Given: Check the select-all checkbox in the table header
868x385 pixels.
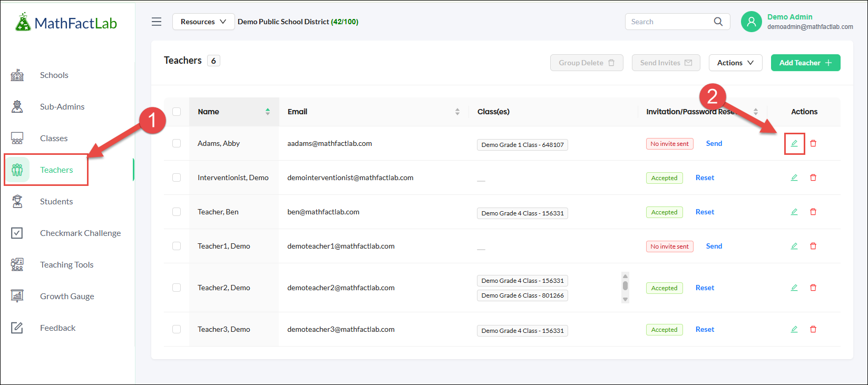Looking at the screenshot, I should click(x=177, y=112).
